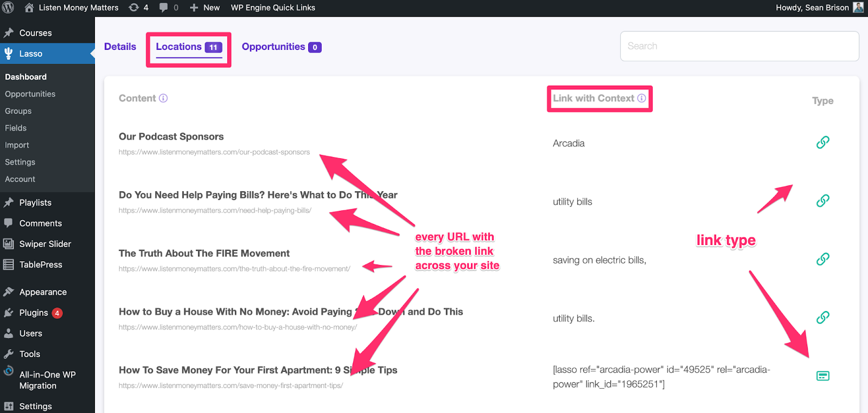
Task: Open Import in the Lasso sidebar
Action: [x=17, y=145]
